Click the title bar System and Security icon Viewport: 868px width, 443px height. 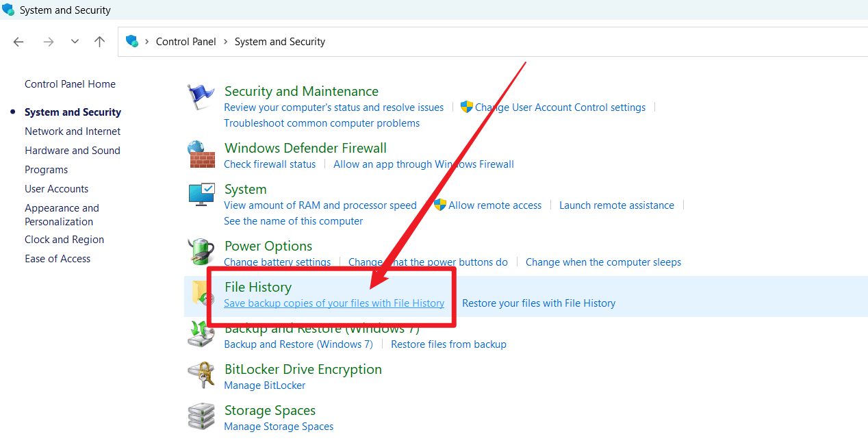pos(8,10)
